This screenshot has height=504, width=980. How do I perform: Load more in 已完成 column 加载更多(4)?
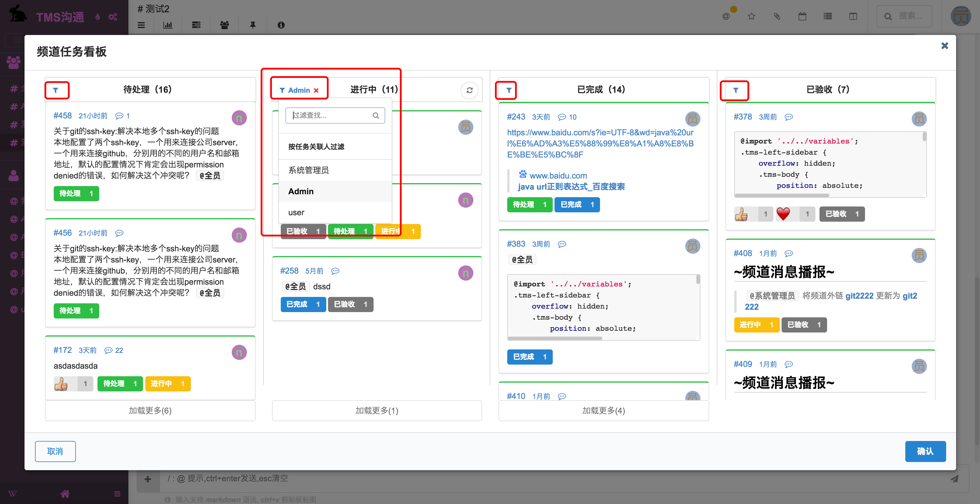pos(603,410)
